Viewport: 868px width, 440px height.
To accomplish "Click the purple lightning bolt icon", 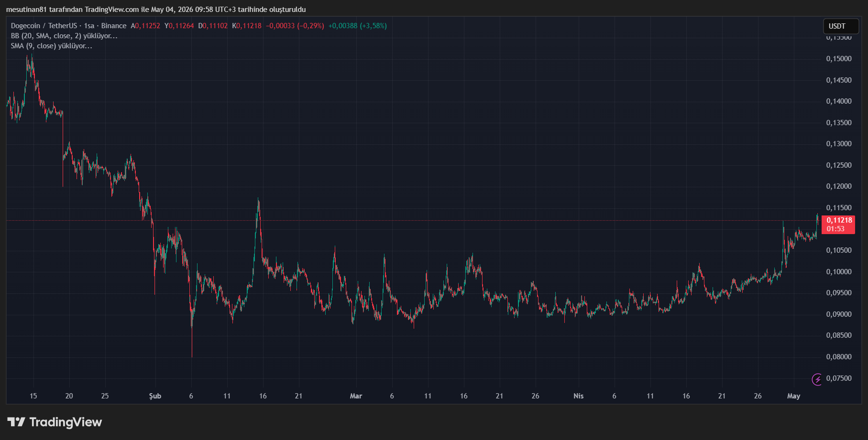I will point(817,379).
